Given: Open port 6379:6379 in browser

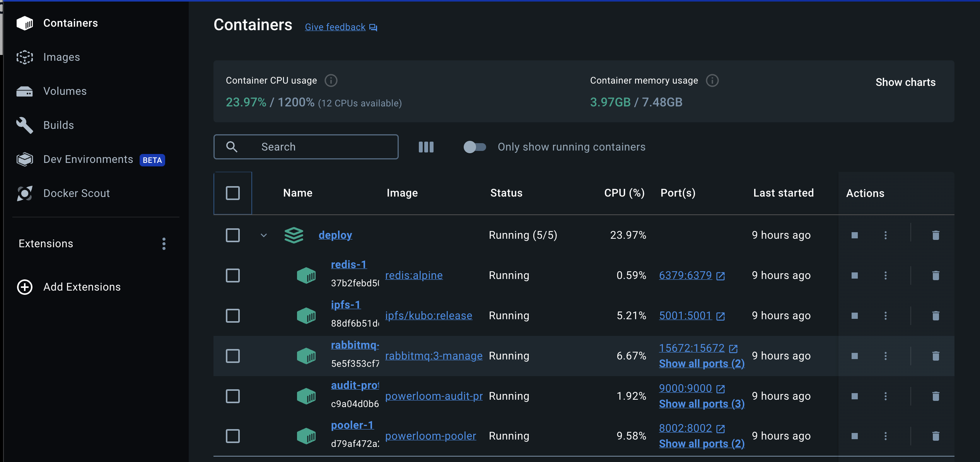Looking at the screenshot, I should (x=691, y=275).
